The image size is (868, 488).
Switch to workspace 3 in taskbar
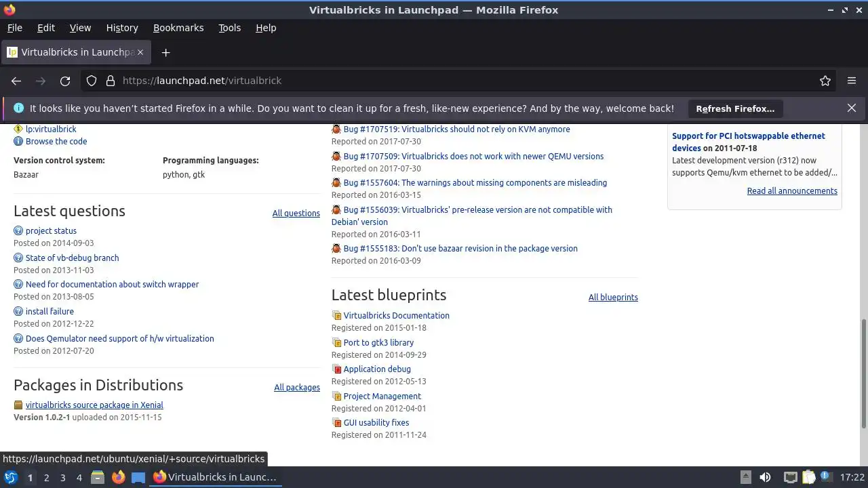(x=62, y=478)
